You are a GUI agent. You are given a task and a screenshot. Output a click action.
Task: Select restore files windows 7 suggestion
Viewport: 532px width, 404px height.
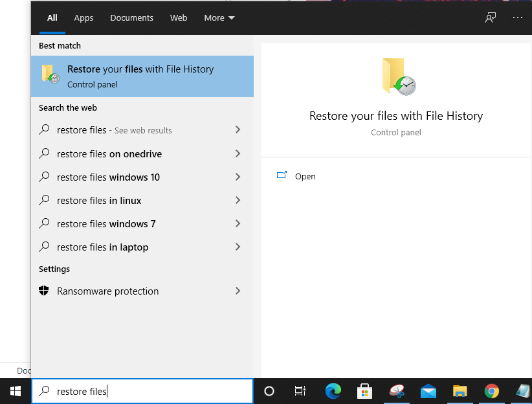tap(142, 223)
